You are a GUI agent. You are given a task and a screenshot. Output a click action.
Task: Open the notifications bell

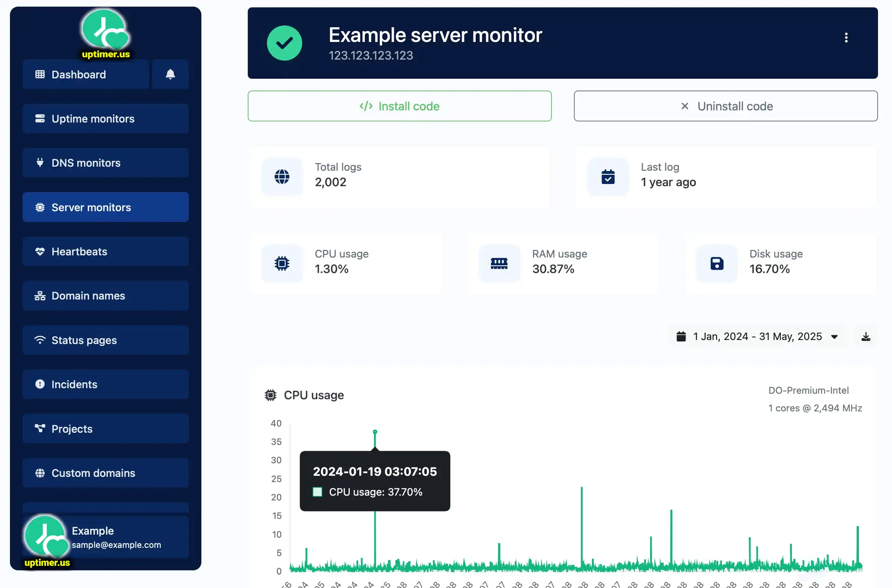170,74
